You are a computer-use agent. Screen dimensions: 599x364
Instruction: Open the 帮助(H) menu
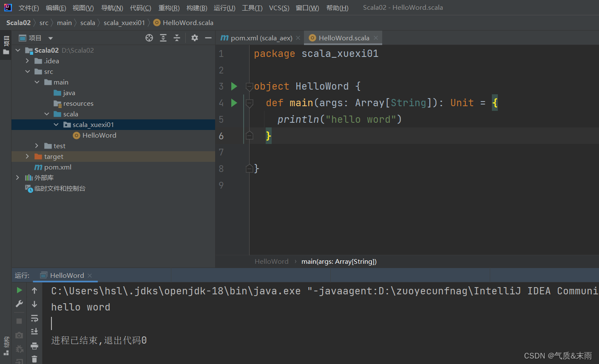tap(338, 8)
